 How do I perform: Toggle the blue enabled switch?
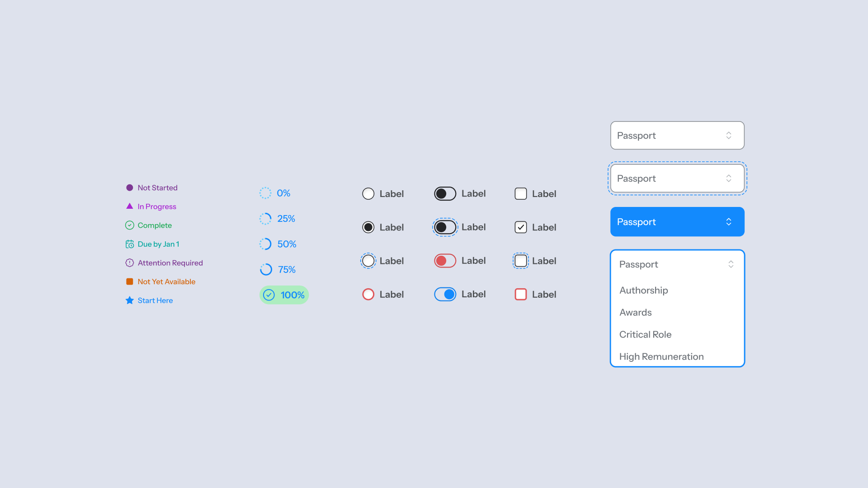(x=445, y=294)
